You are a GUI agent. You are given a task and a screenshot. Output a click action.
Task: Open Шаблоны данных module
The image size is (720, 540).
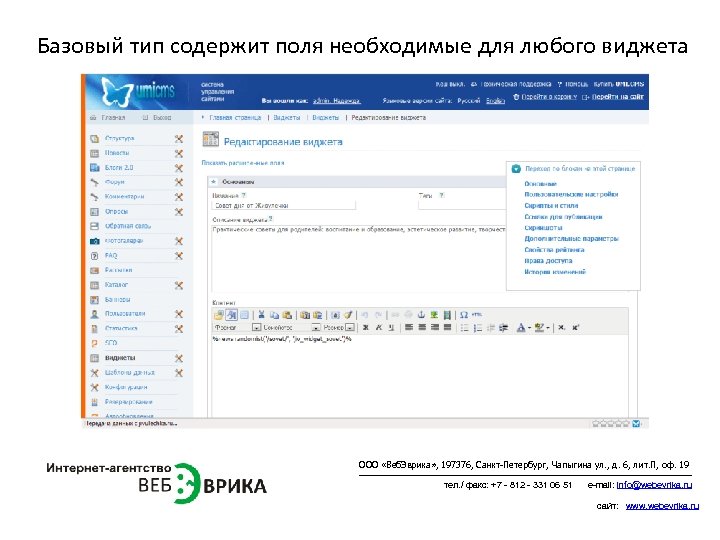point(129,372)
